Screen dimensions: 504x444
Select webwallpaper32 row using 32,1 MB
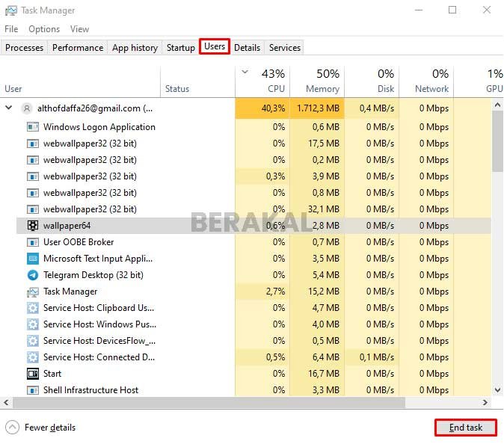[x=253, y=209]
